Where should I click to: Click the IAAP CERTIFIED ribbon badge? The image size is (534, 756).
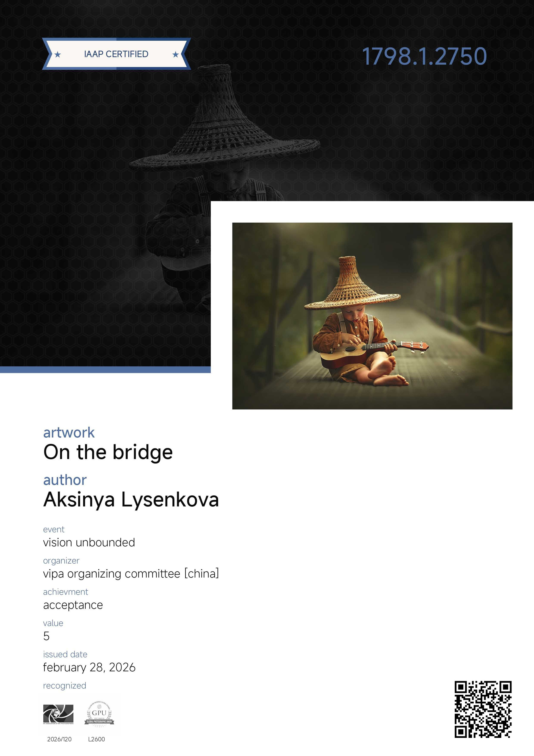(117, 54)
